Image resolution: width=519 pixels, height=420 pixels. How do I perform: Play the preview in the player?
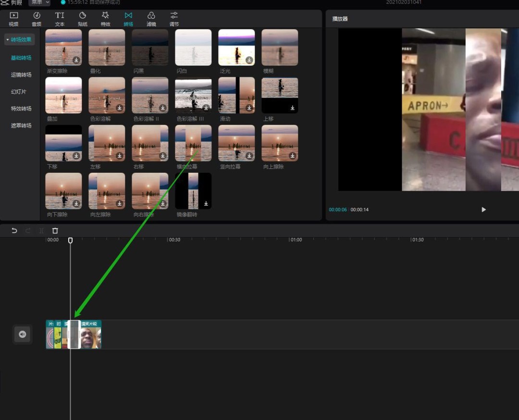483,210
